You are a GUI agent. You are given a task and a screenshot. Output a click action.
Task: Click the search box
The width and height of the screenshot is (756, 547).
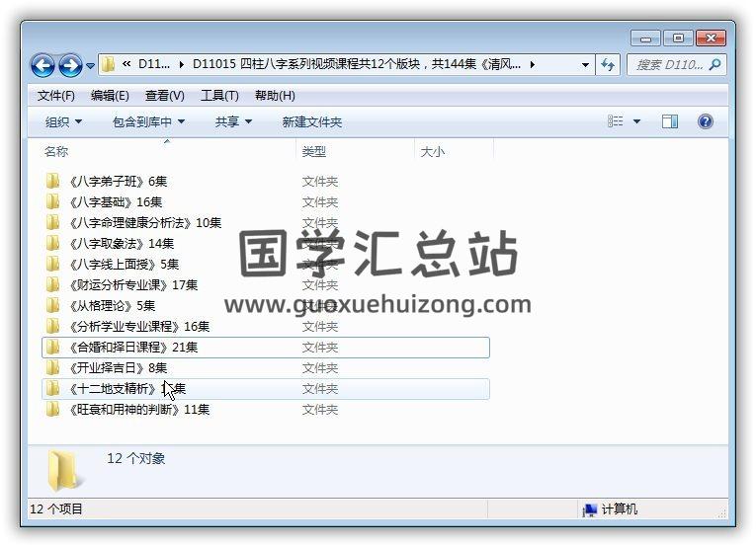tap(676, 64)
